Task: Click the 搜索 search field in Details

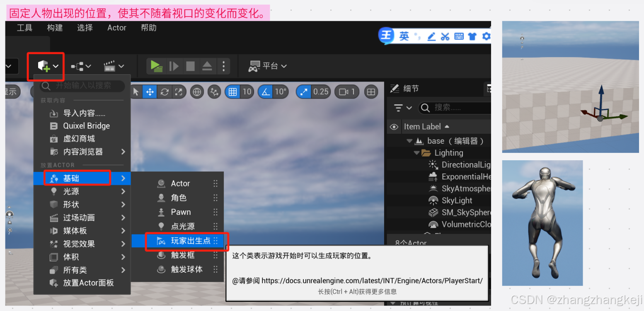Action: pos(450,108)
